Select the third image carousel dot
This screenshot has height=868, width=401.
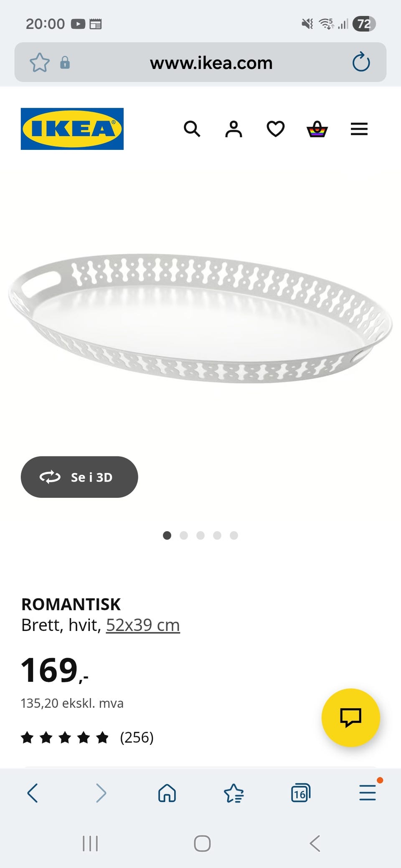point(200,535)
